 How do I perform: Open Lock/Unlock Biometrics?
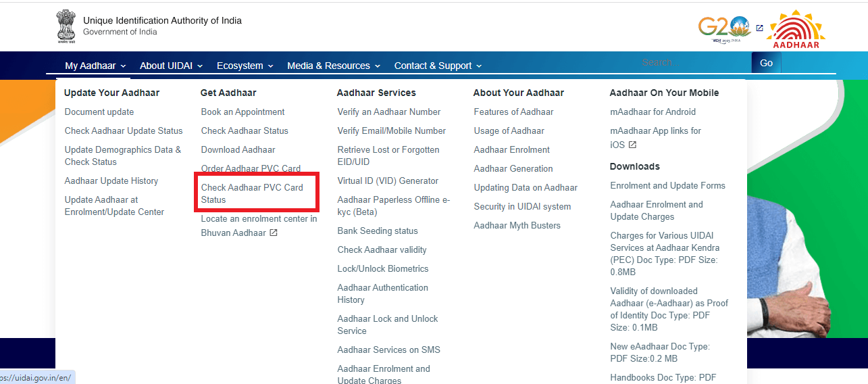pos(383,269)
